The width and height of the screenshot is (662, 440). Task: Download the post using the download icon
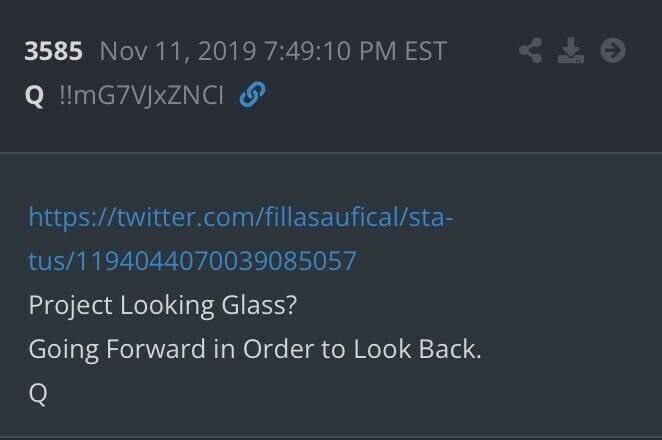[x=571, y=50]
